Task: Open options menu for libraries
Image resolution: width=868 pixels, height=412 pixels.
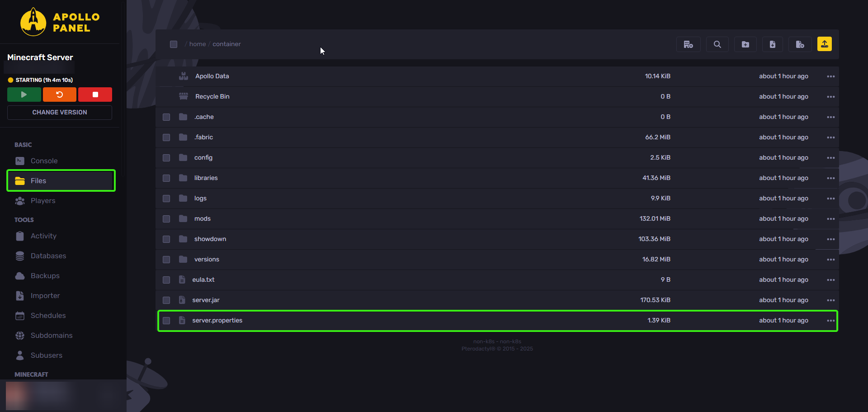Action: (830, 178)
